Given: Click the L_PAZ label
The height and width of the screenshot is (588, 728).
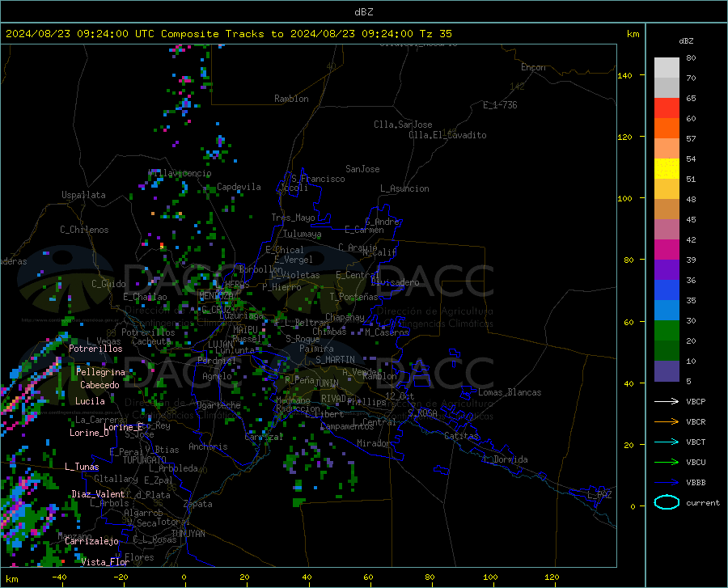Looking at the screenshot, I should (599, 495).
